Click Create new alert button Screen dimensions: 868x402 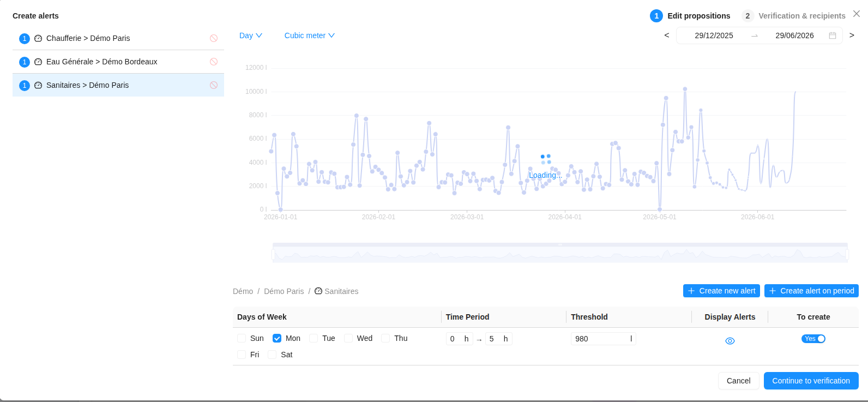pos(721,291)
